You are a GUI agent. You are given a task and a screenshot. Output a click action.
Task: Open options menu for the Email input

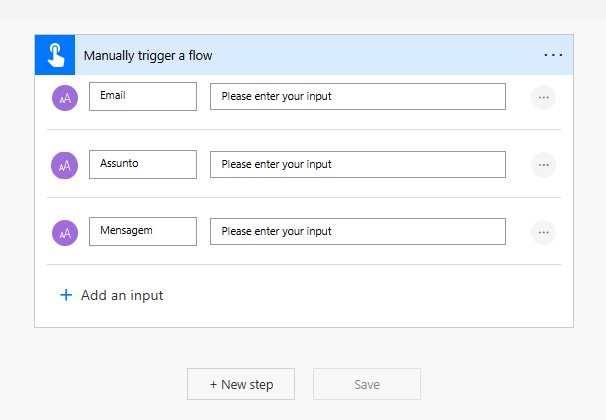[543, 97]
